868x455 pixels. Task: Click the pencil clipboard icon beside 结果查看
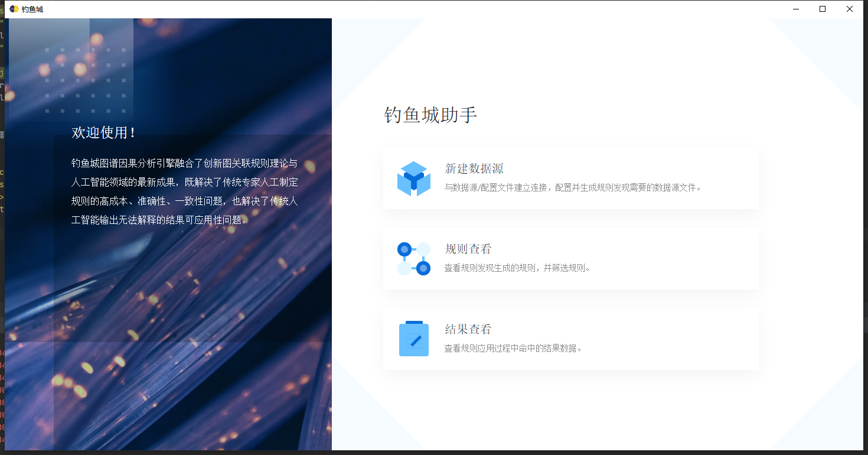click(413, 339)
